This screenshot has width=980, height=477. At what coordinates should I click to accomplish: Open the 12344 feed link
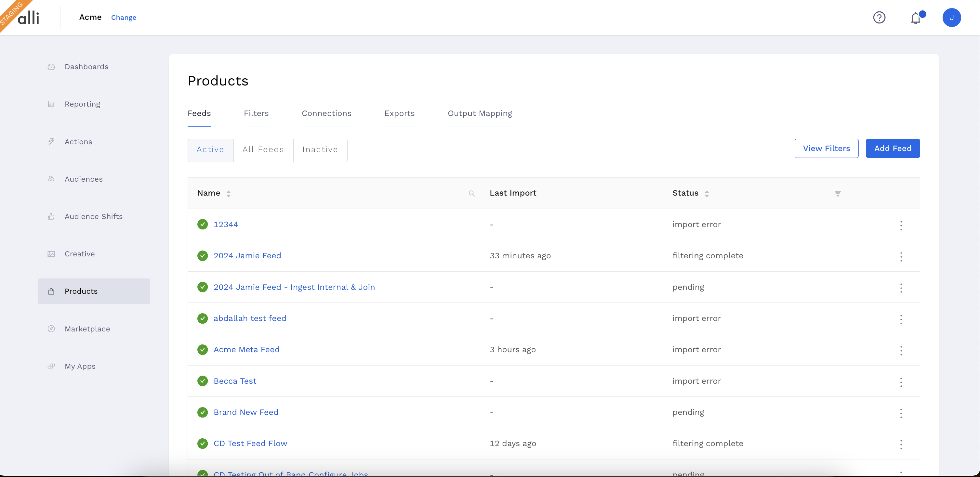[x=226, y=225]
